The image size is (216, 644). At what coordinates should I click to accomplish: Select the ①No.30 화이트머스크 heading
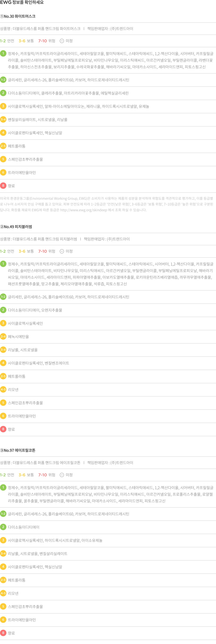[18, 16]
